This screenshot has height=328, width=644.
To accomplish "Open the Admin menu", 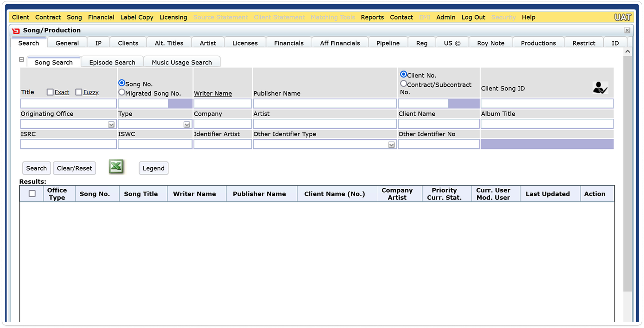I will coord(446,17).
